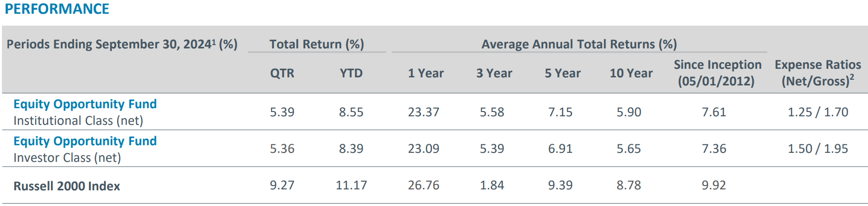The width and height of the screenshot is (868, 206).
Task: Click the 5 Year column header
Action: click(563, 73)
